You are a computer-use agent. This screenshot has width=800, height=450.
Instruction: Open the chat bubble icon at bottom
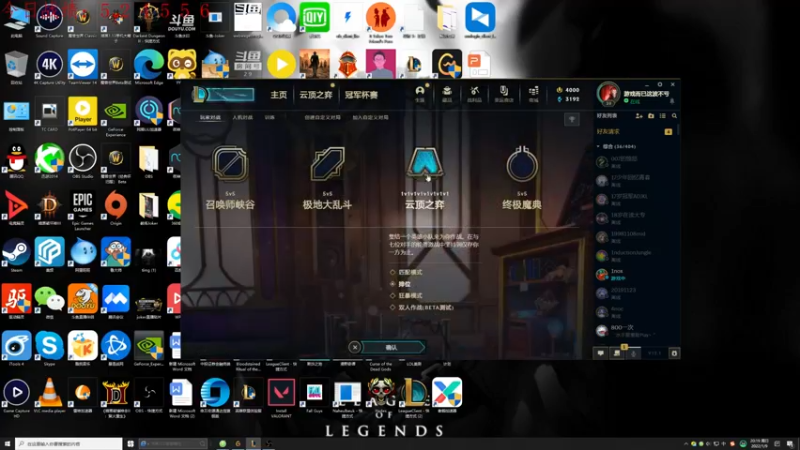[x=601, y=353]
